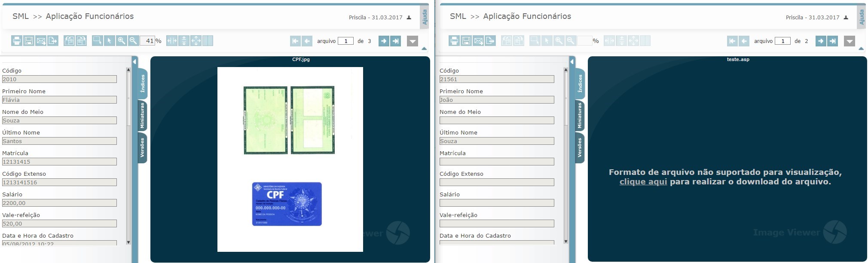Open gray dropdown arrow in right viewer toolbar
868x263 pixels.
coord(849,41)
